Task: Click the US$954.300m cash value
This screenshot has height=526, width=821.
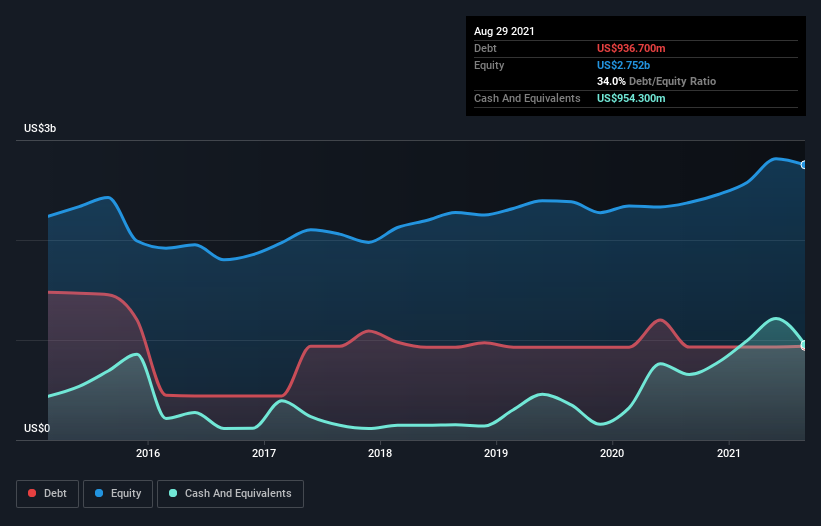Action: [x=631, y=98]
